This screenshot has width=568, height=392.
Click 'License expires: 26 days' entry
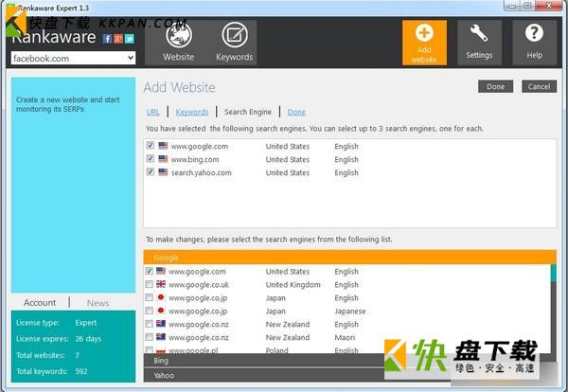59,339
